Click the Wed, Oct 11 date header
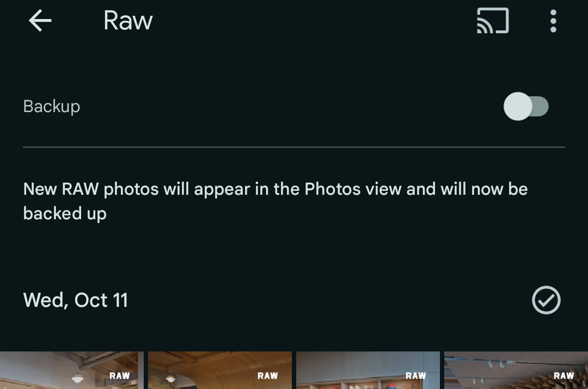The height and width of the screenshot is (389, 588). click(x=75, y=300)
